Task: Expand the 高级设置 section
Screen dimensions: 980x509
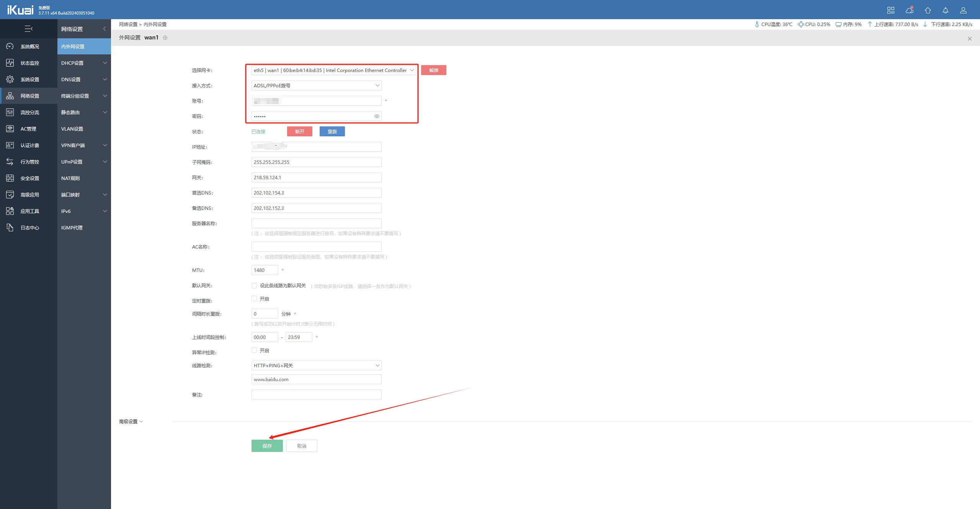Action: (x=131, y=421)
